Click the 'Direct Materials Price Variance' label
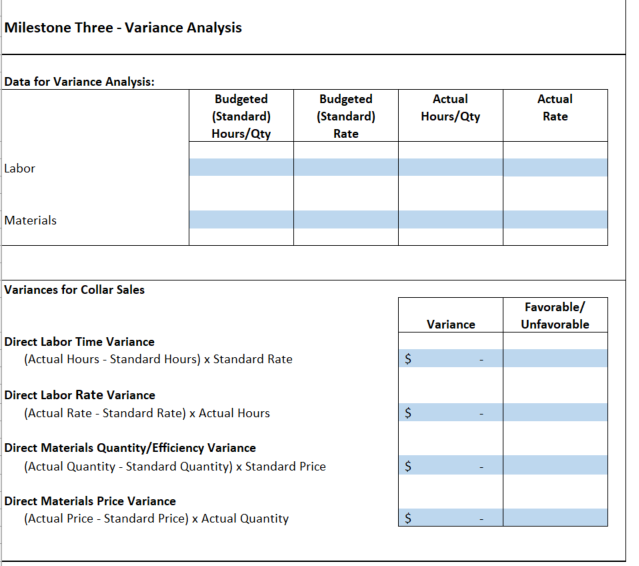 (90, 501)
